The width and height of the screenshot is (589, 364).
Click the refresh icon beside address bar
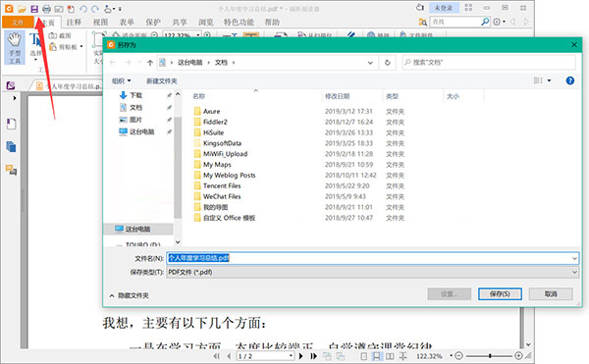coord(388,63)
